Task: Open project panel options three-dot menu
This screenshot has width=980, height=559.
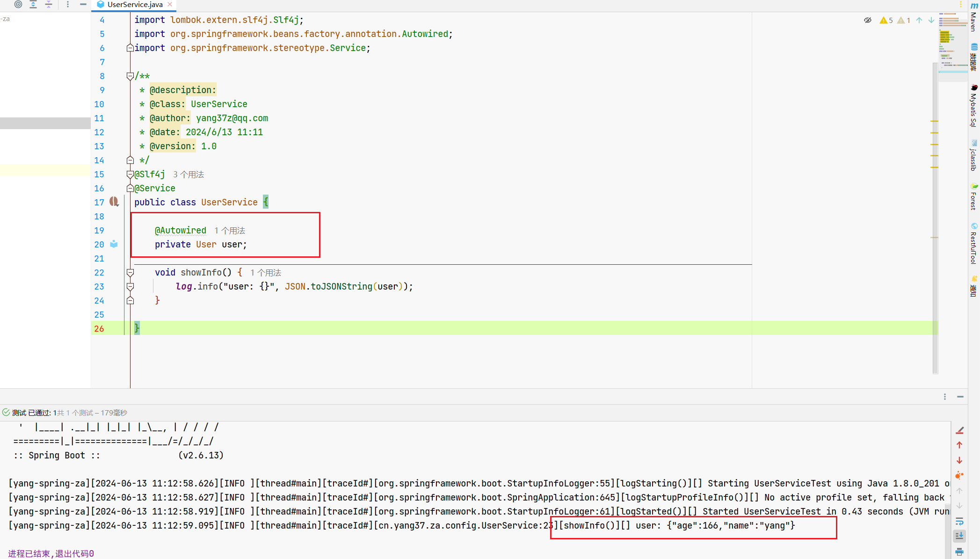Action: pyautogui.click(x=68, y=4)
